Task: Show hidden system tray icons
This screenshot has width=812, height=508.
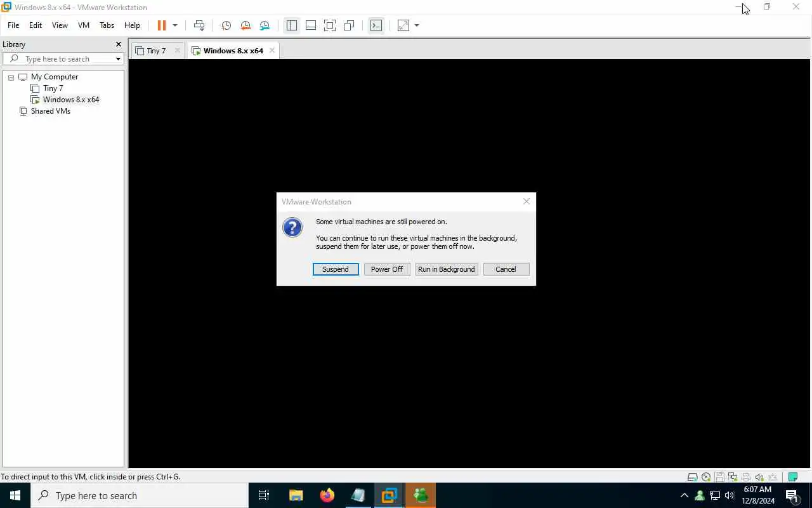Action: tap(684, 495)
